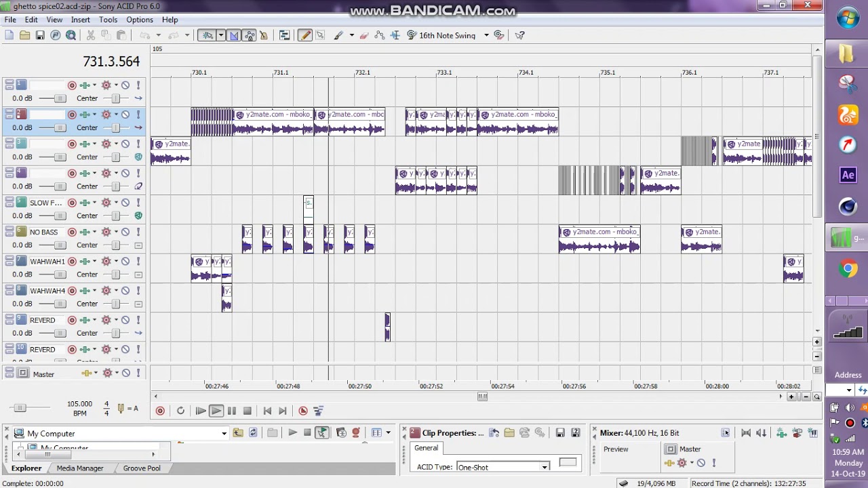Toggle Automatic Crossfades toolbar icon
The image size is (868, 488).
pos(234,35)
